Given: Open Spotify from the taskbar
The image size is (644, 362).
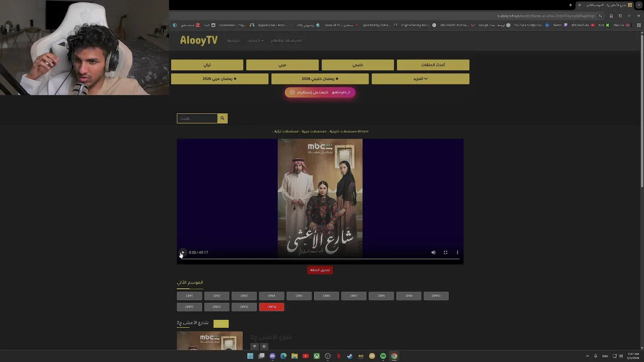Looking at the screenshot, I should point(383,356).
